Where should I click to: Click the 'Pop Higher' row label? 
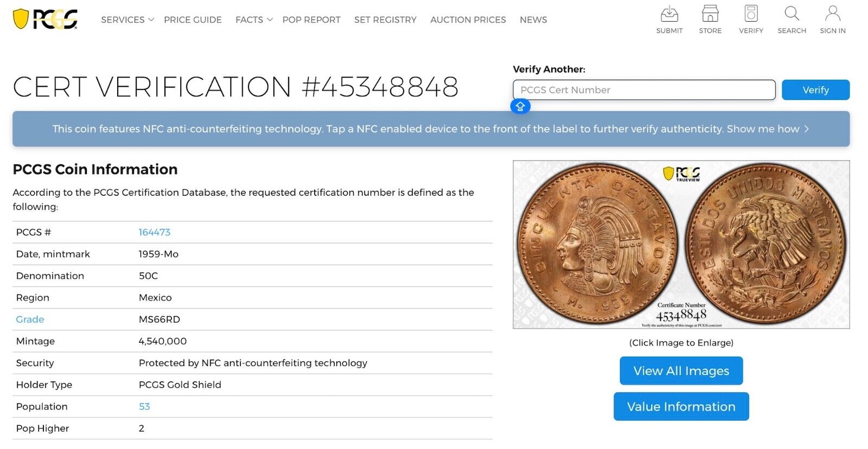click(42, 428)
